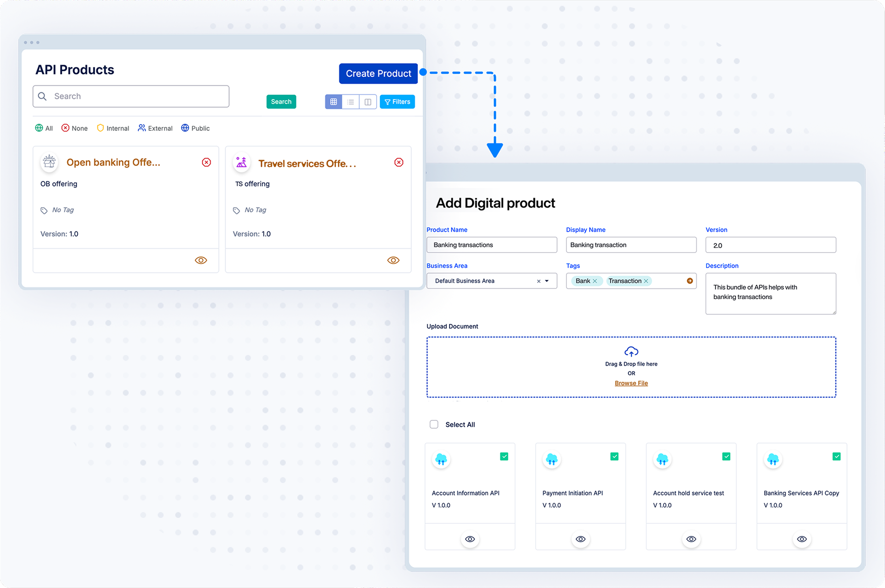
Task: View Travel services Offering via eye icon
Action: pos(394,260)
